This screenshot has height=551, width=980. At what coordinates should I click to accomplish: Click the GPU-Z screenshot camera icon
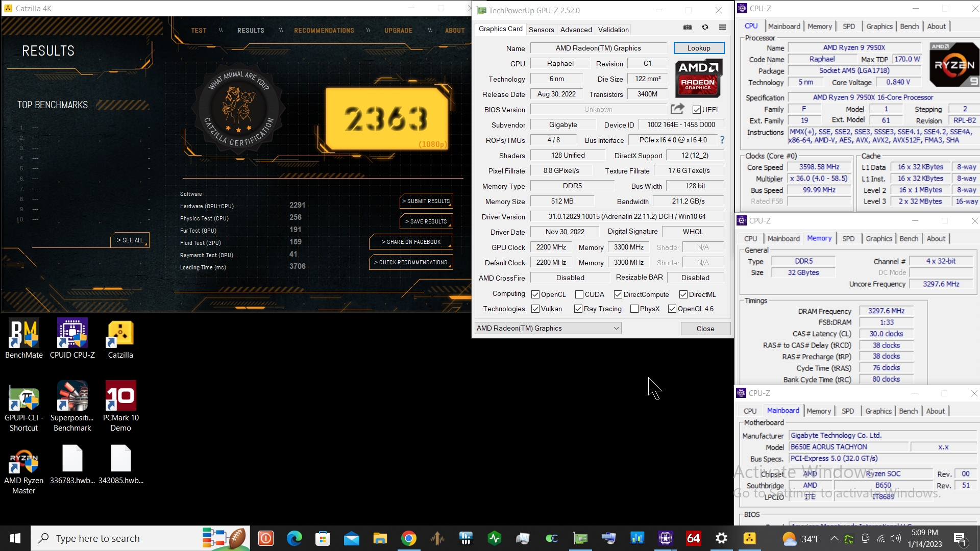point(688,28)
